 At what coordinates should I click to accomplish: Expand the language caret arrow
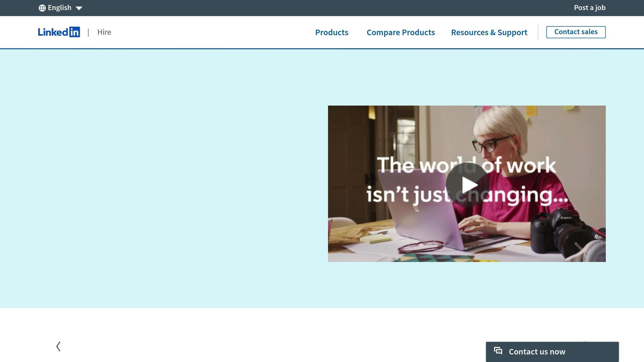coord(79,8)
